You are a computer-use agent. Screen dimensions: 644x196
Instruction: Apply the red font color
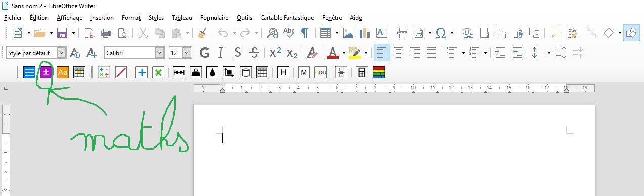(333, 53)
